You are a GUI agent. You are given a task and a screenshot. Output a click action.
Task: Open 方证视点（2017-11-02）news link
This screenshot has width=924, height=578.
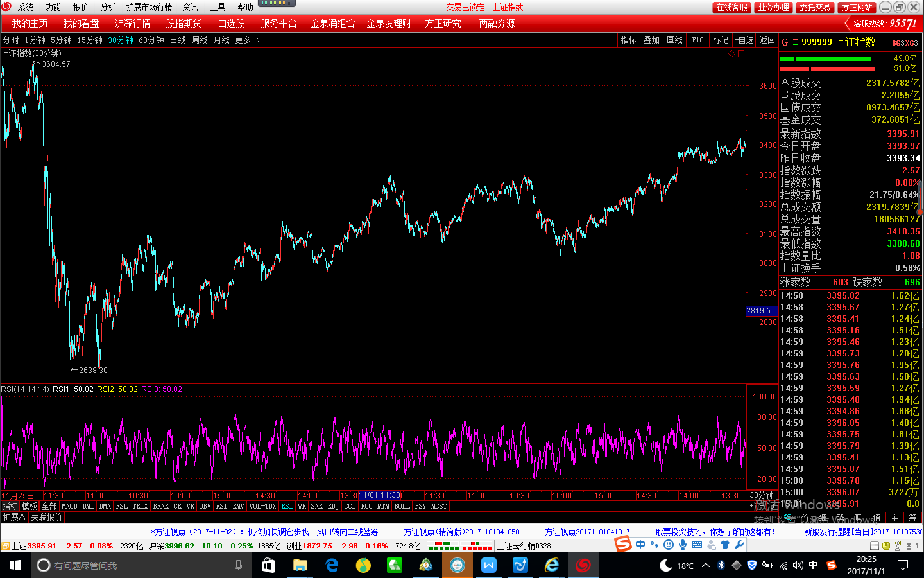265,532
